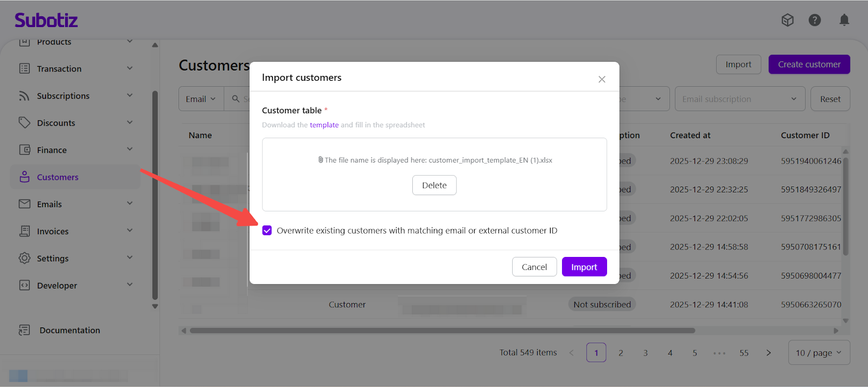Click the help question mark icon
Screen dimensions: 868x387
(814, 20)
